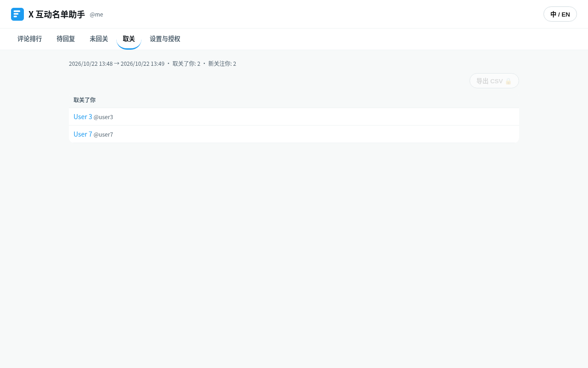Open the 设置与授权 tab
This screenshot has width=588, height=368.
165,39
